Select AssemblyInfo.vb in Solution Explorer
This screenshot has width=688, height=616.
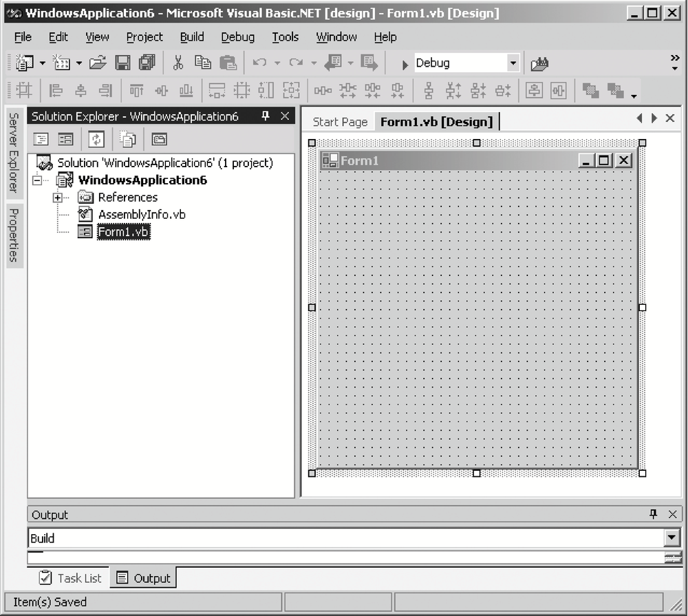click(x=141, y=215)
